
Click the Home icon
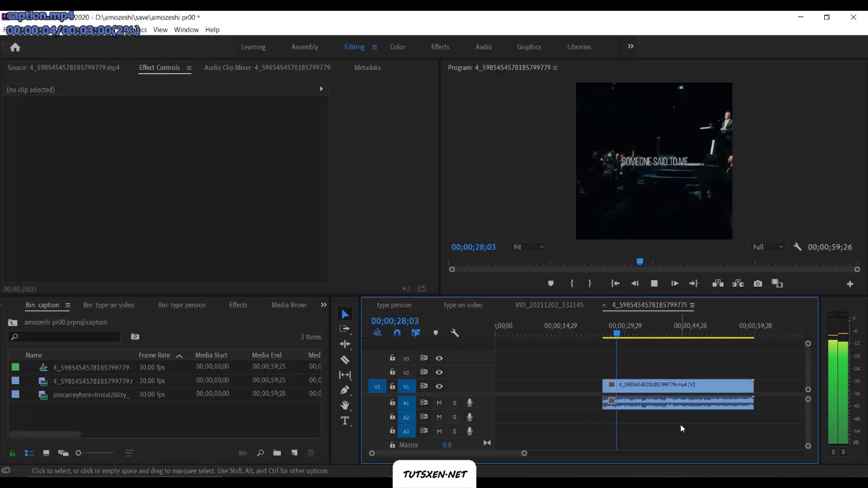(15, 47)
